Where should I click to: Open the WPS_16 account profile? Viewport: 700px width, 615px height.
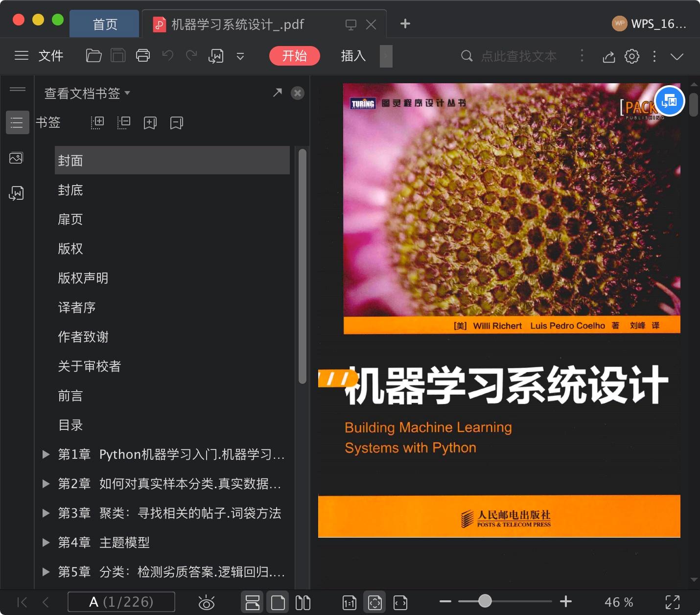pyautogui.click(x=649, y=24)
